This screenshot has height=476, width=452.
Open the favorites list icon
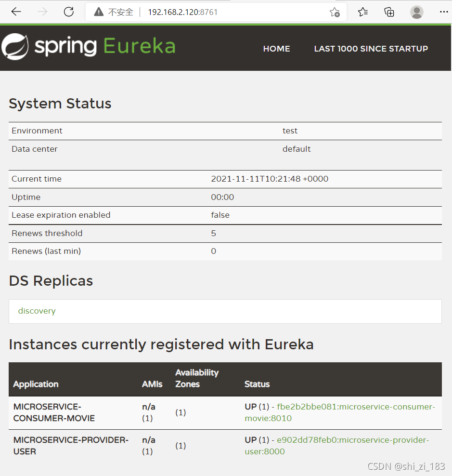click(x=363, y=12)
